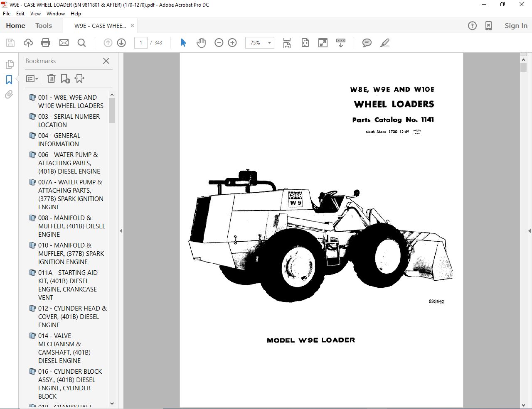The image size is (532, 409).
Task: Zoom out using the minus icon
Action: tap(219, 42)
